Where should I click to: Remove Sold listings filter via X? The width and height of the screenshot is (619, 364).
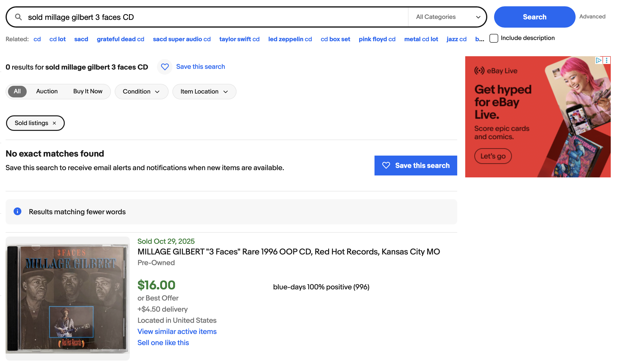click(55, 123)
